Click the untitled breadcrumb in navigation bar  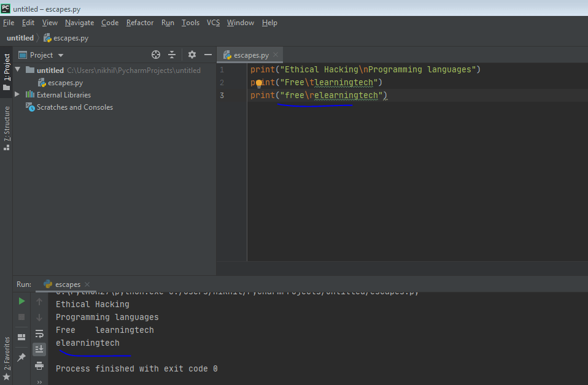tap(20, 38)
